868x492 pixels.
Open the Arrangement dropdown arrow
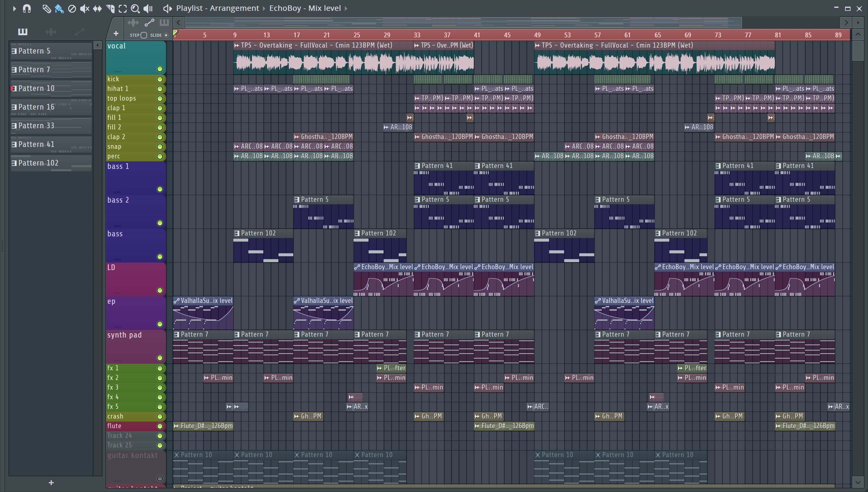264,8
